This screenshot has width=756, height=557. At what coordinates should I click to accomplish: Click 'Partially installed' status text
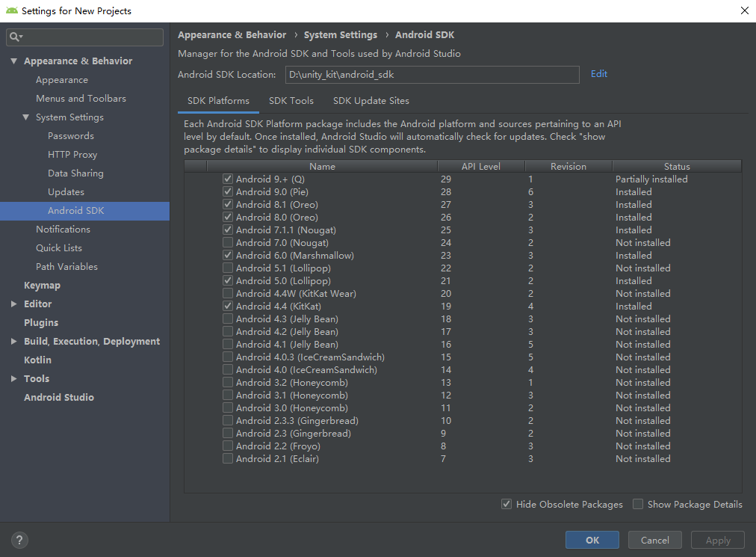point(651,179)
